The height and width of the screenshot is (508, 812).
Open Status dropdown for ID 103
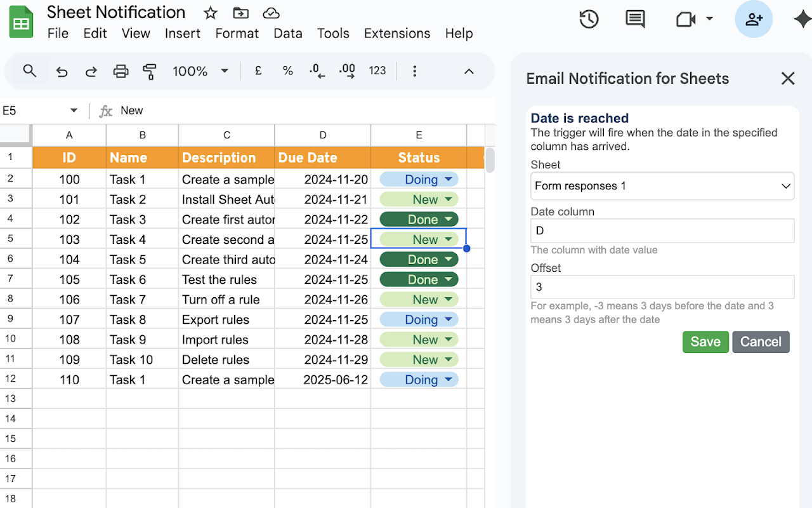[x=449, y=239]
